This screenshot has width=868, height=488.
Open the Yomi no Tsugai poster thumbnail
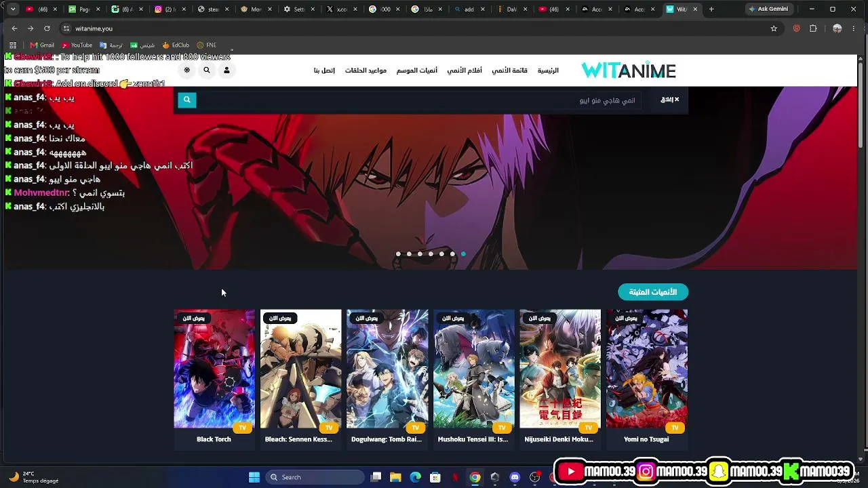[647, 369]
